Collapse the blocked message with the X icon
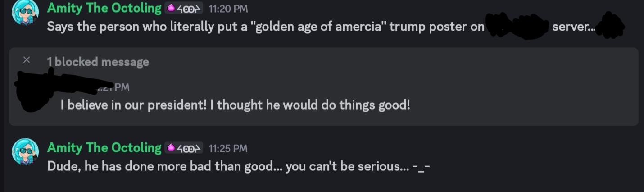Viewport: 644px width, 192px height. [x=27, y=60]
